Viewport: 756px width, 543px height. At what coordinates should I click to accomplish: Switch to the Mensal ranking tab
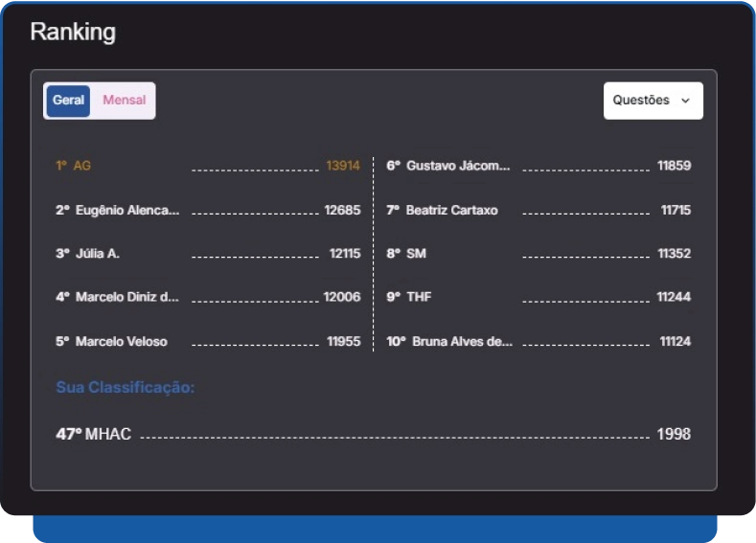point(125,101)
